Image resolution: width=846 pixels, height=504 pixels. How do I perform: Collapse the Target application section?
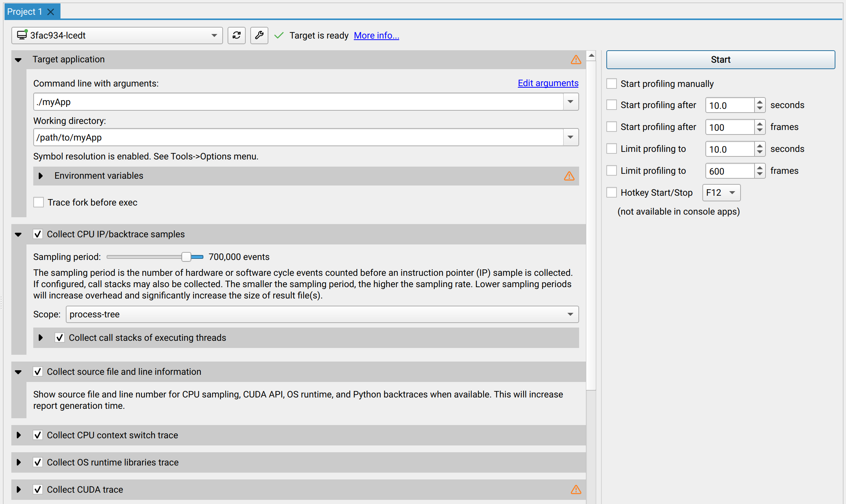point(18,60)
